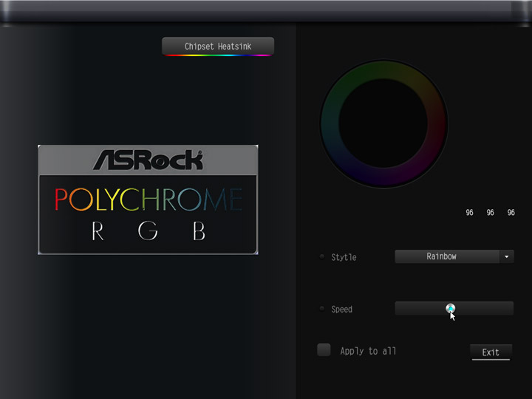Viewport: 532px width, 399px height.
Task: Click the Style label
Action: tap(344, 257)
